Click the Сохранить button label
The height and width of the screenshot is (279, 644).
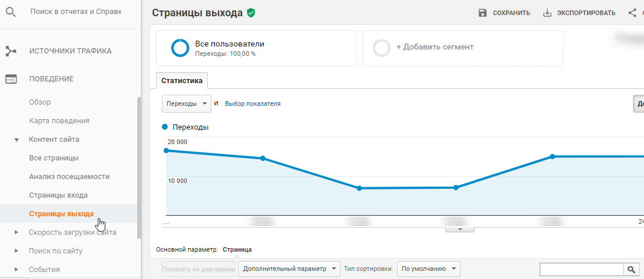pos(511,13)
